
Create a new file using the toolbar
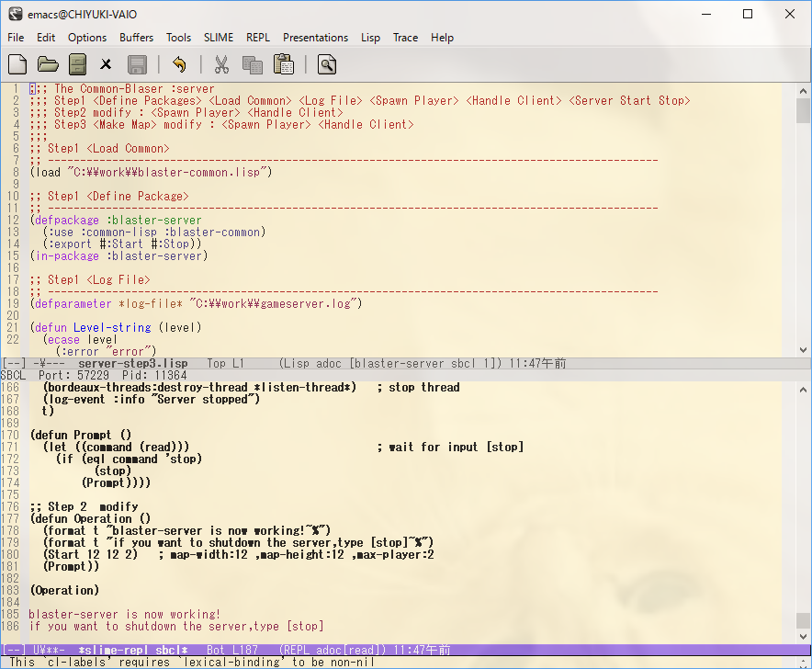click(x=17, y=64)
